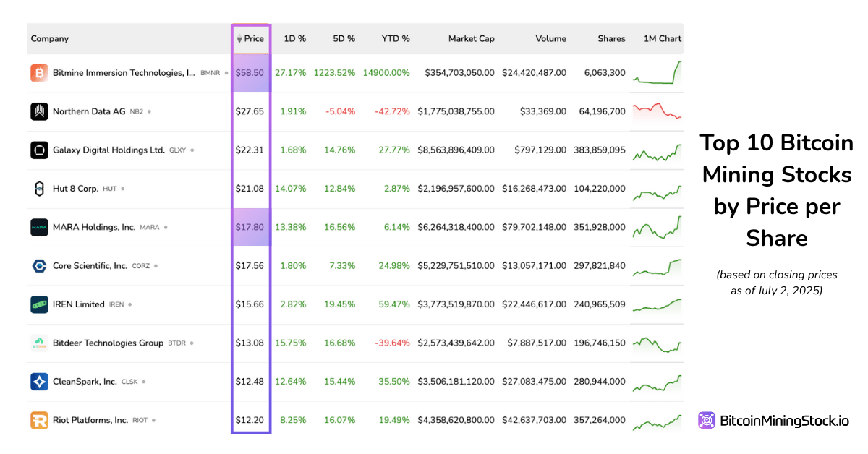This screenshot has height=454, width=868.
Task: Click the Galaxy Digital Holdings logo icon
Action: 39,150
